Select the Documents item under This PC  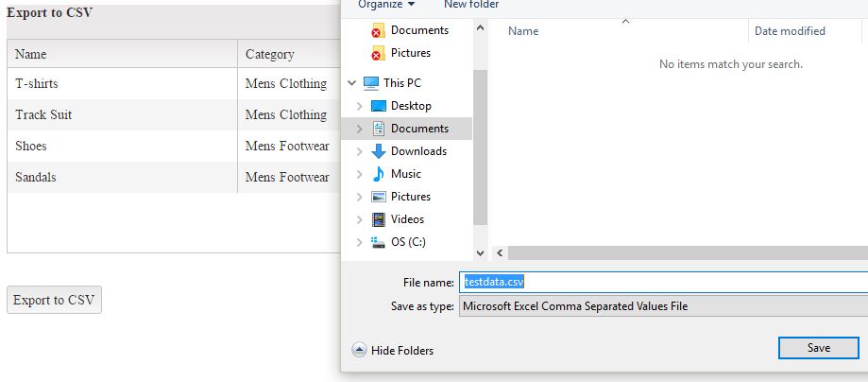[x=419, y=129]
